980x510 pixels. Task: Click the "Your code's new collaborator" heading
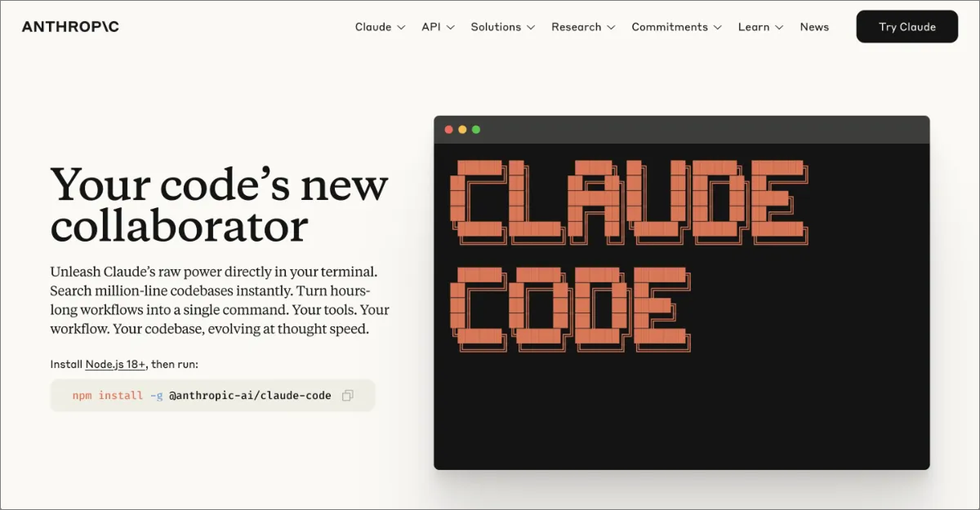(219, 205)
